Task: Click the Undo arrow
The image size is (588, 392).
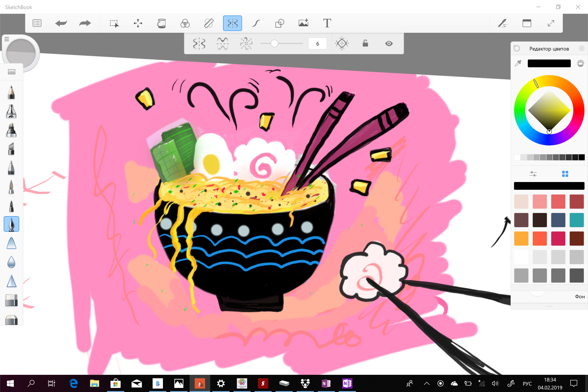Action: click(61, 23)
